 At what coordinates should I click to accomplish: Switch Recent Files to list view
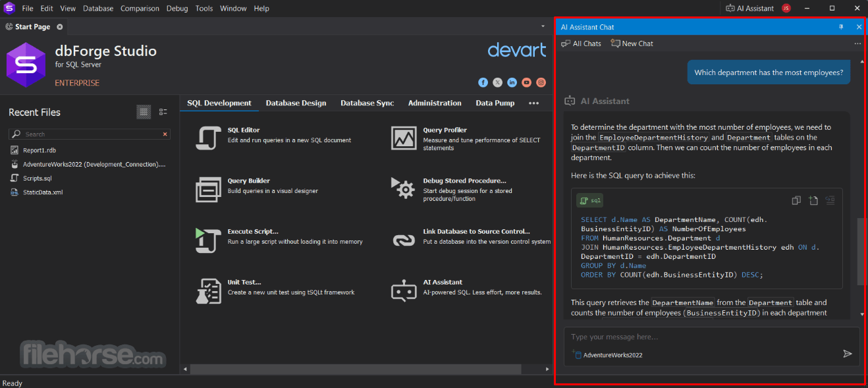[144, 112]
